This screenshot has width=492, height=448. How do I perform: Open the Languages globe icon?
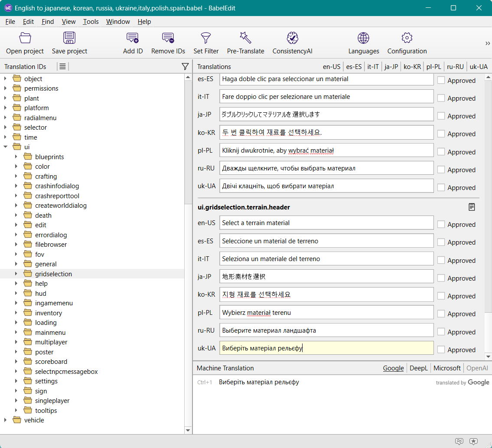click(x=364, y=38)
